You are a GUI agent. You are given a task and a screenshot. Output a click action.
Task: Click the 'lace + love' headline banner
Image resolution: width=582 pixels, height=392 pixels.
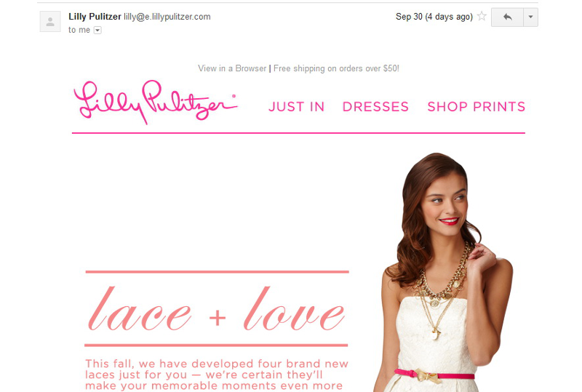coord(217,308)
